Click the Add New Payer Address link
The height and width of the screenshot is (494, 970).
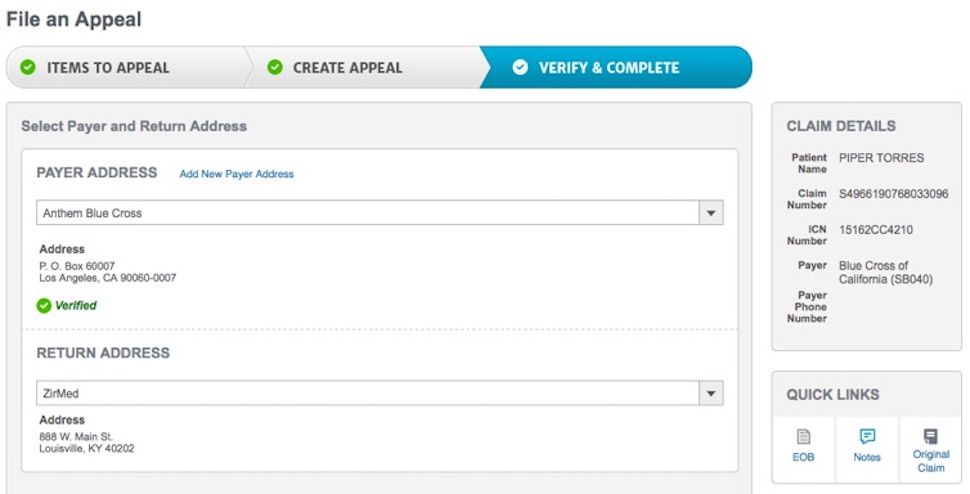(237, 174)
